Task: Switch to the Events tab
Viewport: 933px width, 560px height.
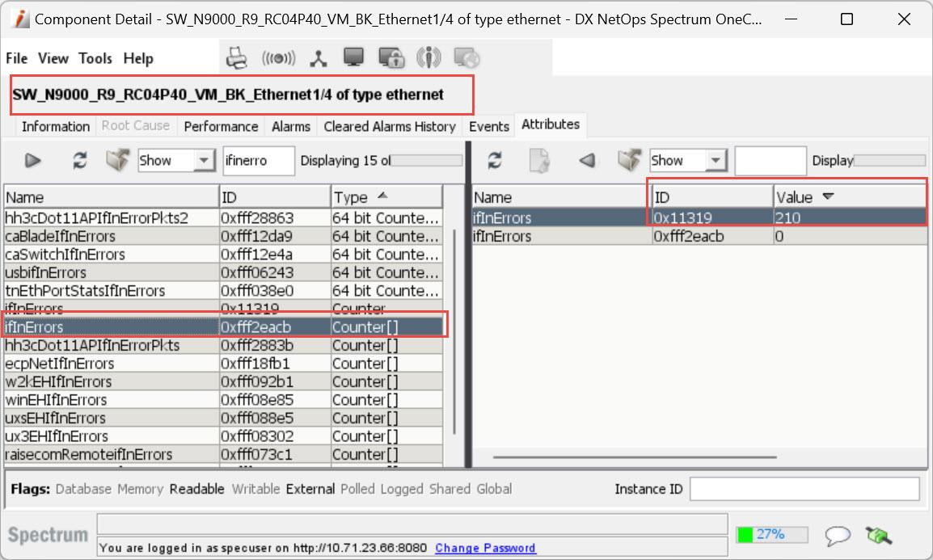Action: [489, 126]
